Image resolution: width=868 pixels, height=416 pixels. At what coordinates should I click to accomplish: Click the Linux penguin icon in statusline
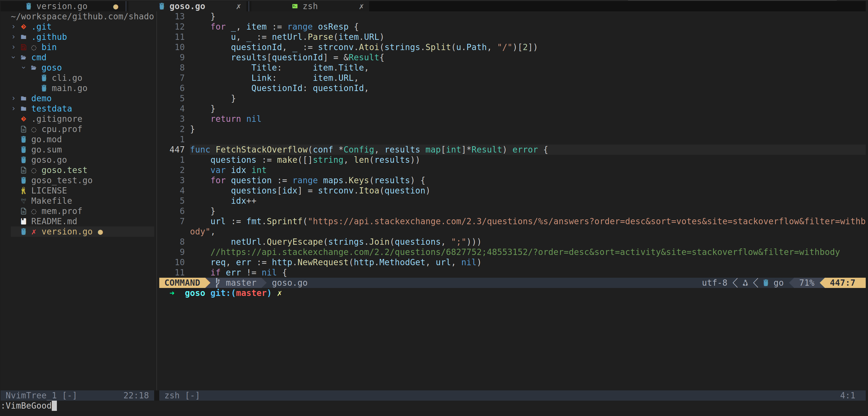click(x=745, y=283)
